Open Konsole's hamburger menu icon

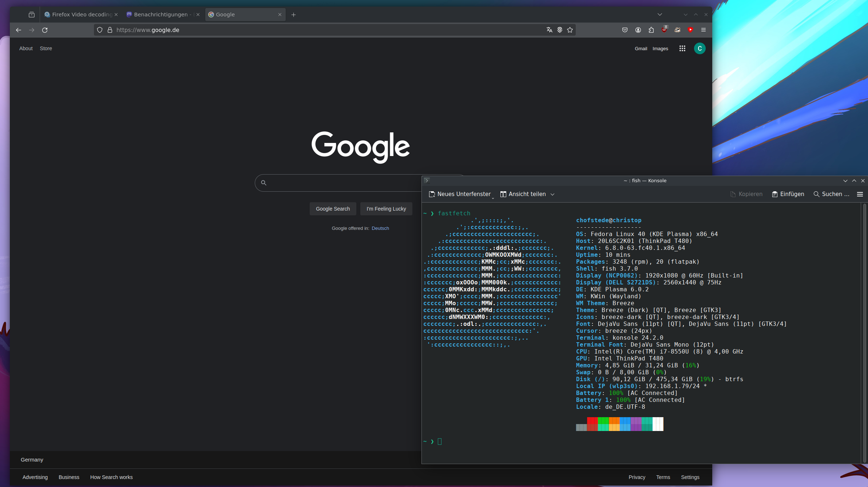(860, 194)
